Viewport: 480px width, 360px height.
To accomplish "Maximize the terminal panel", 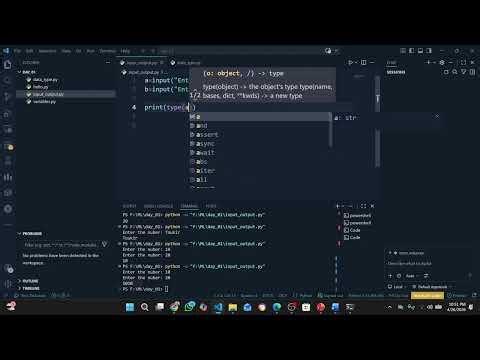I will [x=364, y=206].
